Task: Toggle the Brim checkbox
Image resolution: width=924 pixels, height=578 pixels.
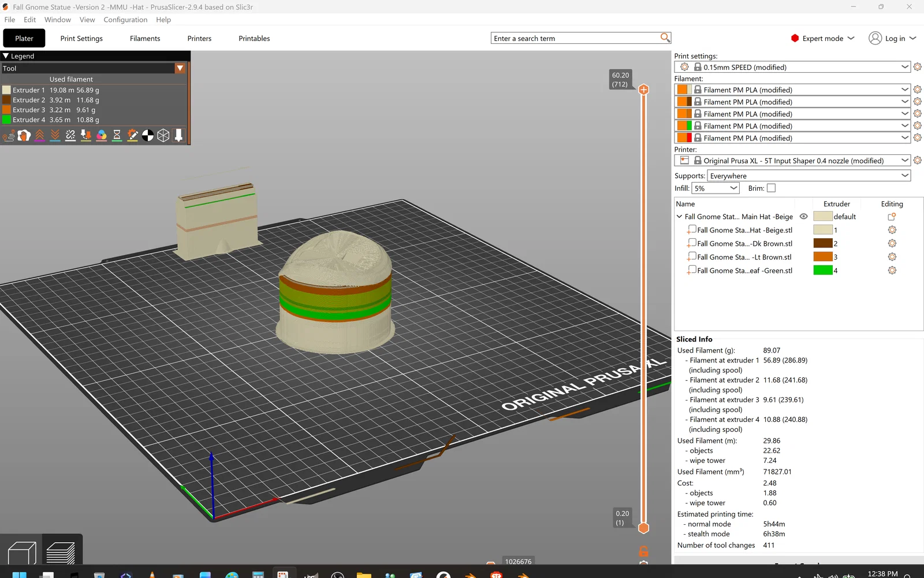Action: tap(771, 188)
